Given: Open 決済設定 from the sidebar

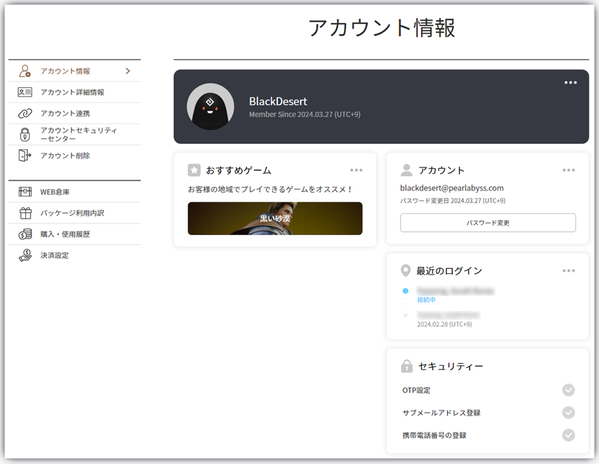Looking at the screenshot, I should pos(74,255).
